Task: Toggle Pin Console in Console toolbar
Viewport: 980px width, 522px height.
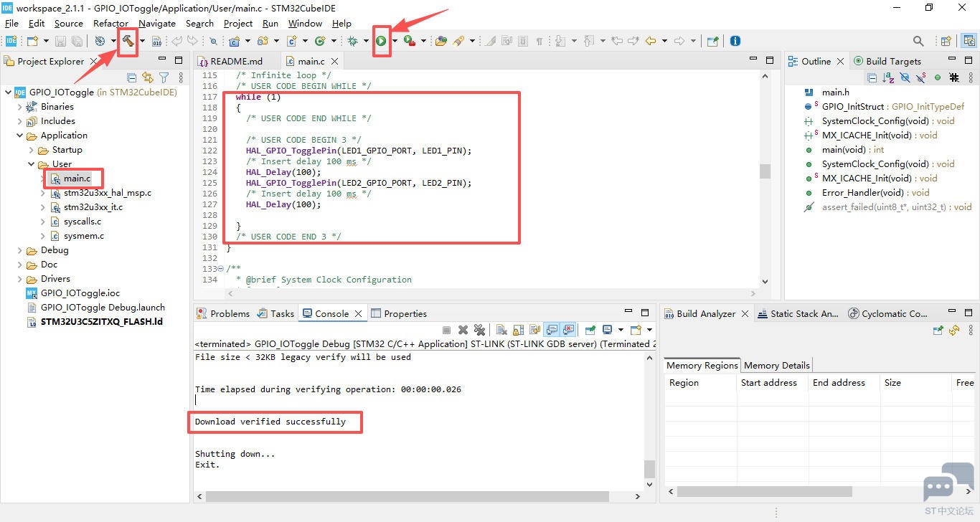Action: pos(590,330)
